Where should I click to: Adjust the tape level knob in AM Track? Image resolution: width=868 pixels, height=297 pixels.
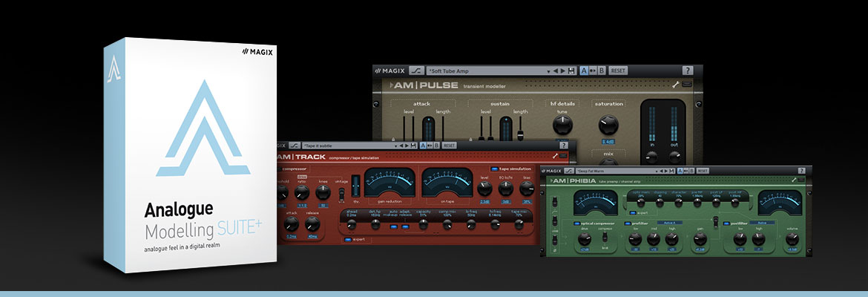(484, 189)
